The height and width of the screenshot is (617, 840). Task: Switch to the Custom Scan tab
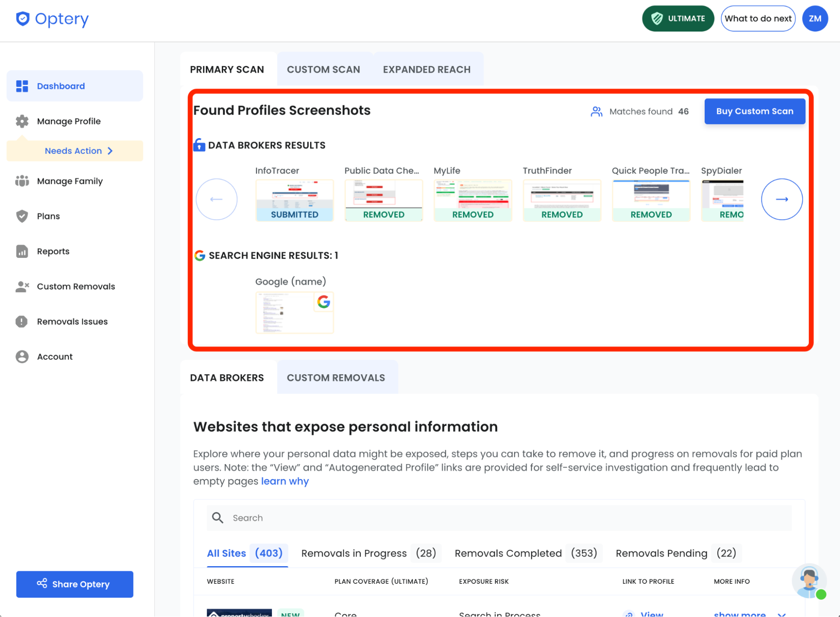324,69
